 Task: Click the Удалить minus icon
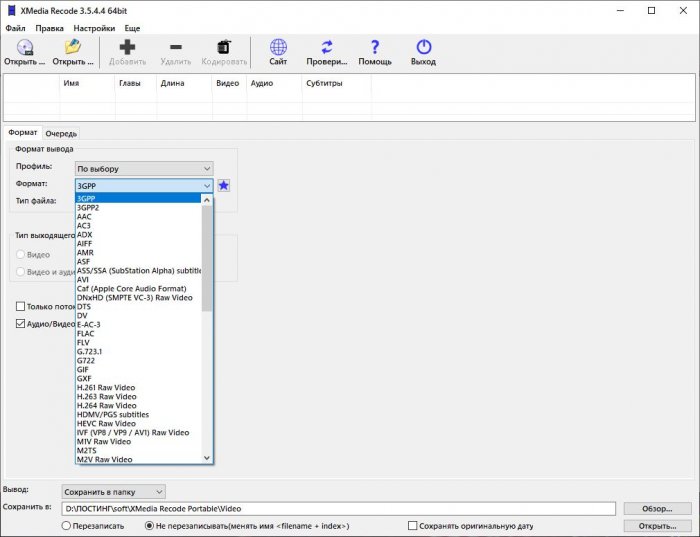176,47
